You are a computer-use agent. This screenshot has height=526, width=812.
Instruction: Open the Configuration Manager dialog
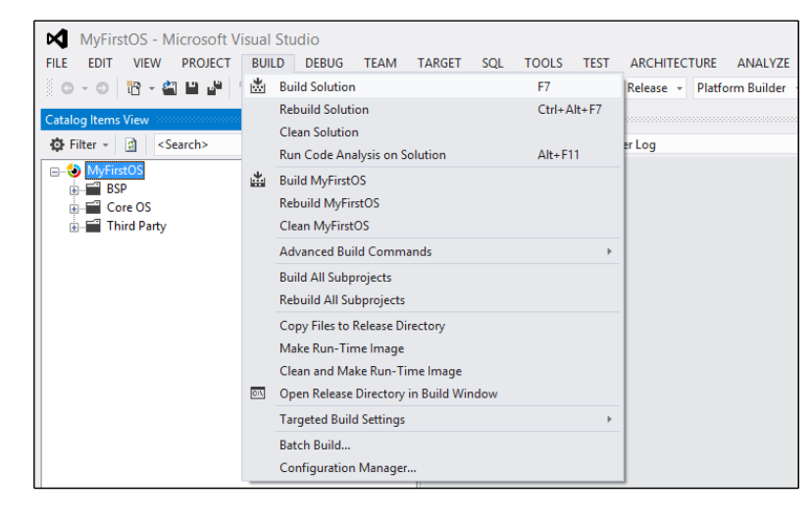(x=432, y=468)
